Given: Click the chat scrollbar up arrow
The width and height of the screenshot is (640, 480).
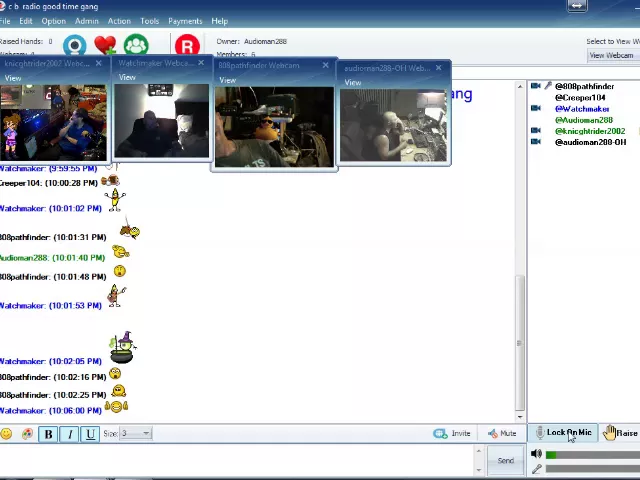Looking at the screenshot, I should 520,87.
